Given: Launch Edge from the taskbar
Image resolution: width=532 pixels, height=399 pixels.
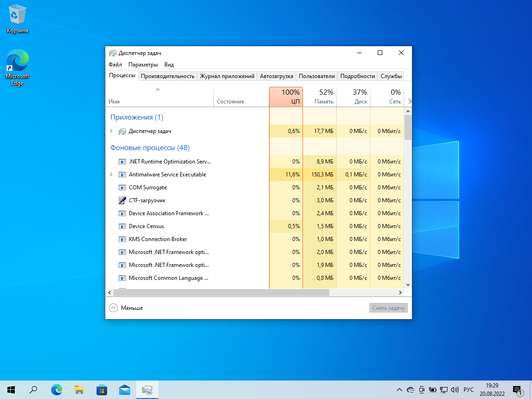Looking at the screenshot, I should (57, 390).
